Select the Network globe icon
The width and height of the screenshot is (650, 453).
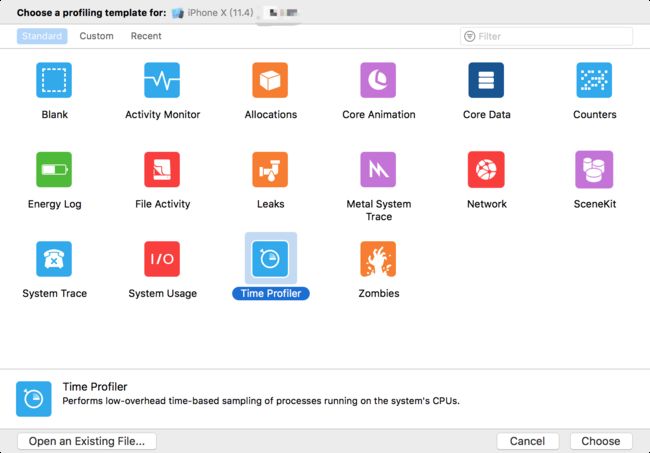[x=486, y=170]
